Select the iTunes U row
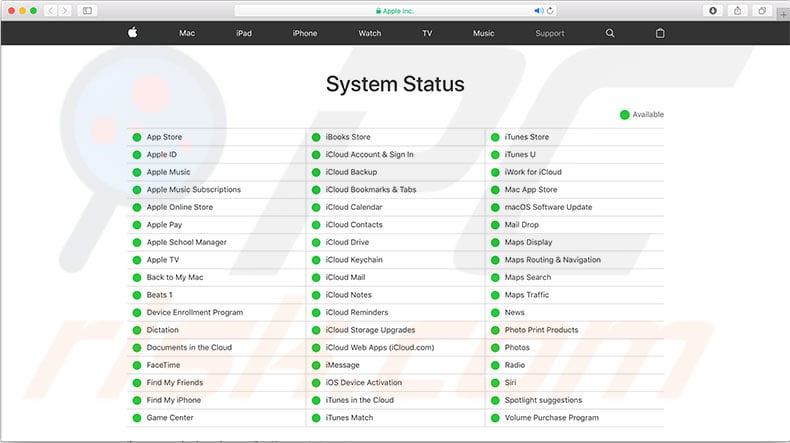This screenshot has width=790, height=443. 575,155
